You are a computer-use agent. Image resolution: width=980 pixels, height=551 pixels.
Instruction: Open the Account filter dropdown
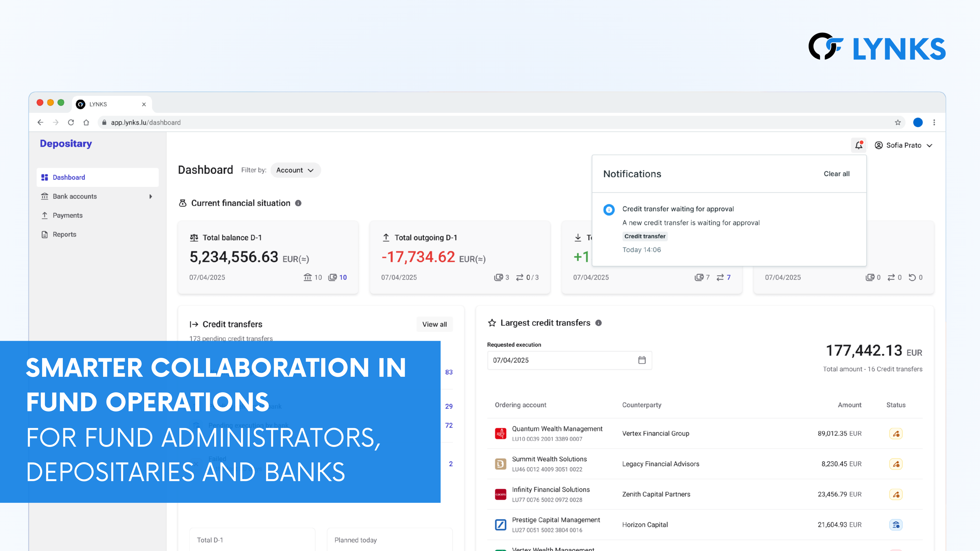pos(295,170)
